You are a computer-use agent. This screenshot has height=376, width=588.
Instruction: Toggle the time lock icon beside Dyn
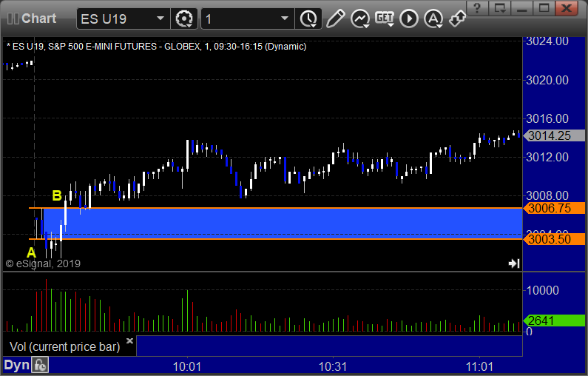40,365
